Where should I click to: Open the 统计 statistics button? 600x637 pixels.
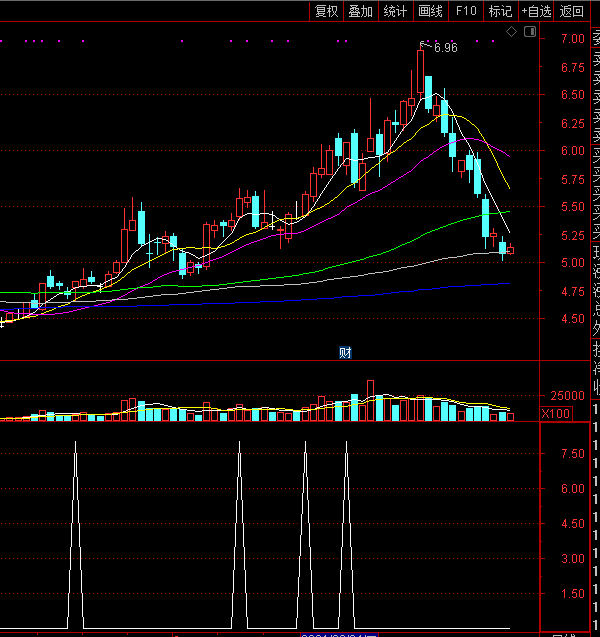[x=395, y=11]
